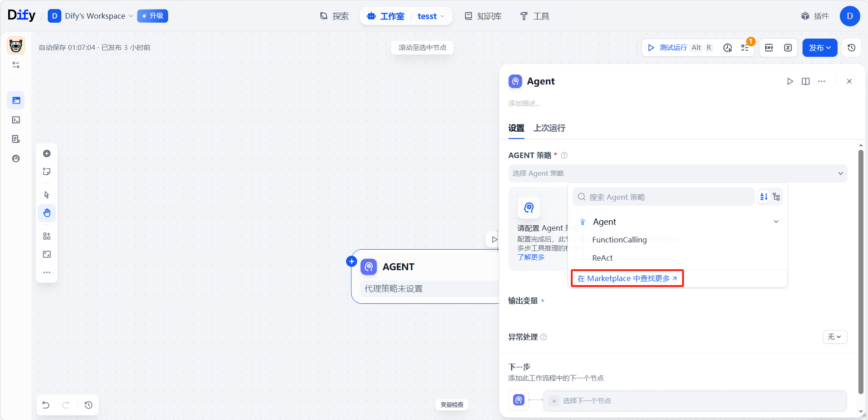Open the 工作室 studio section

(385, 16)
